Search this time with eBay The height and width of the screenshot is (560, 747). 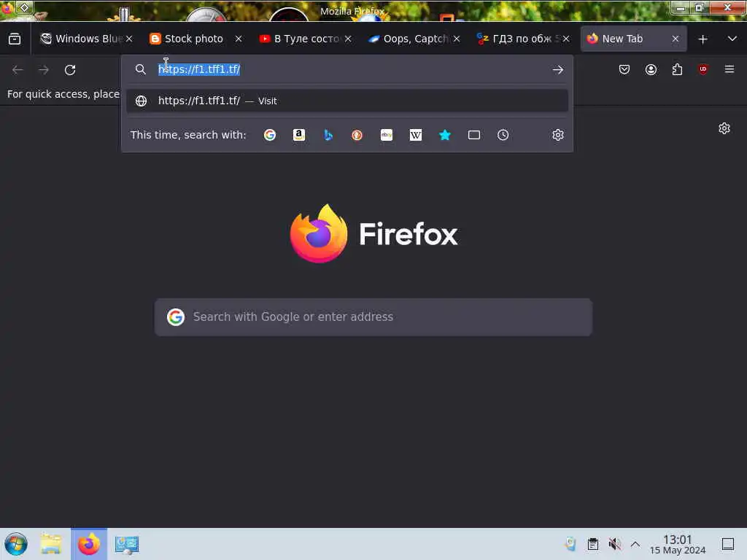387,135
